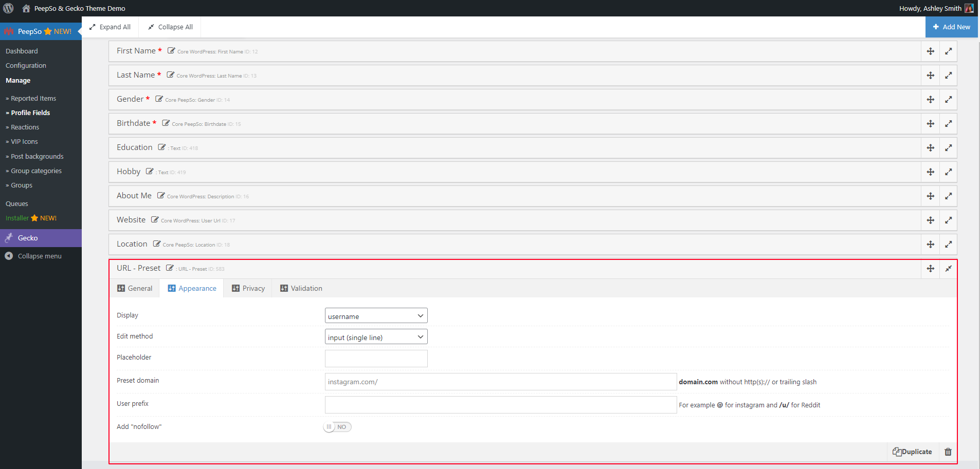Click the Add New button
This screenshot has height=469, width=980.
(951, 27)
